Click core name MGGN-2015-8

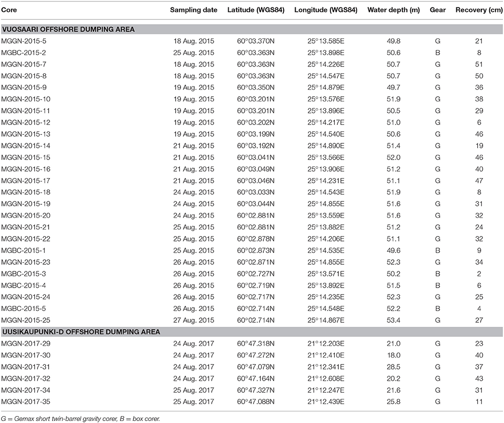point(23,76)
